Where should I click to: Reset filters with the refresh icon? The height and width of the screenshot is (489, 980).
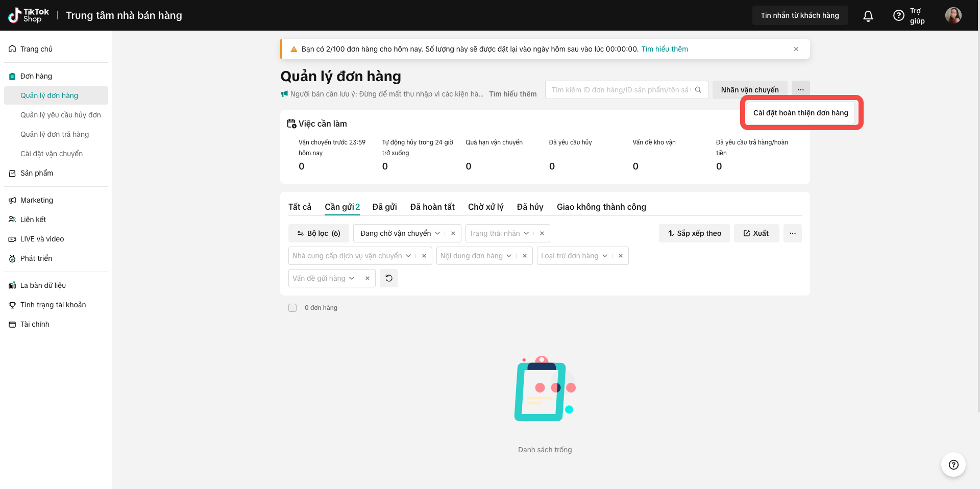(388, 278)
